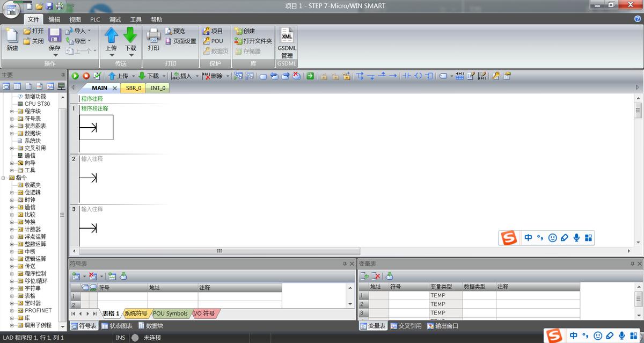Click network 1 comment field 程序段注释
The height and width of the screenshot is (343, 644).
[x=94, y=108]
